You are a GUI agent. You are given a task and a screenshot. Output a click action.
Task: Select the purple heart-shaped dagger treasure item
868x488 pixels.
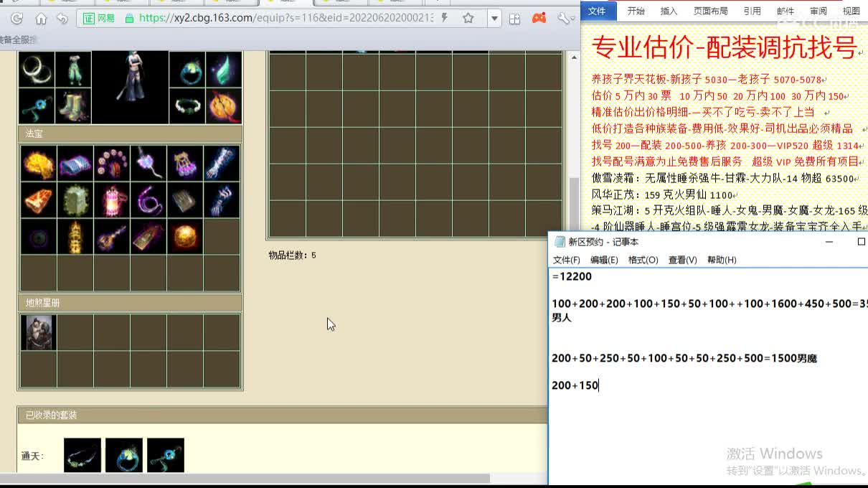[x=148, y=163]
